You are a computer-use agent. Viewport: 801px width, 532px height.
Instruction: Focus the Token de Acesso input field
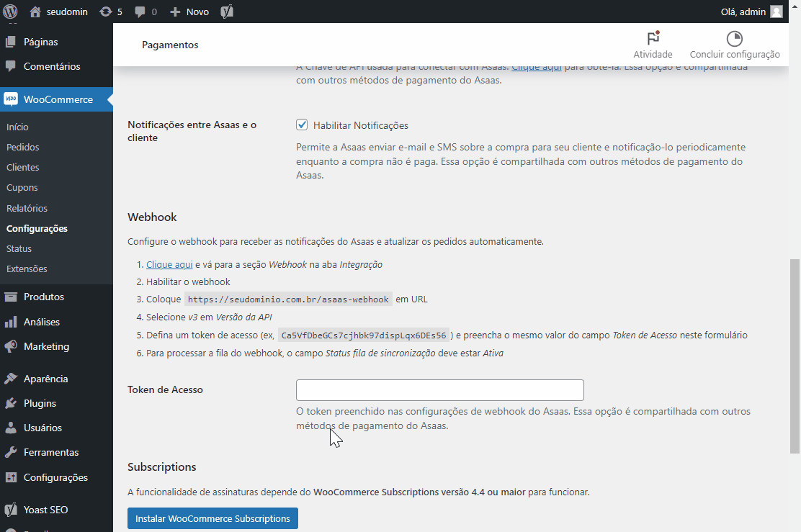tap(440, 390)
